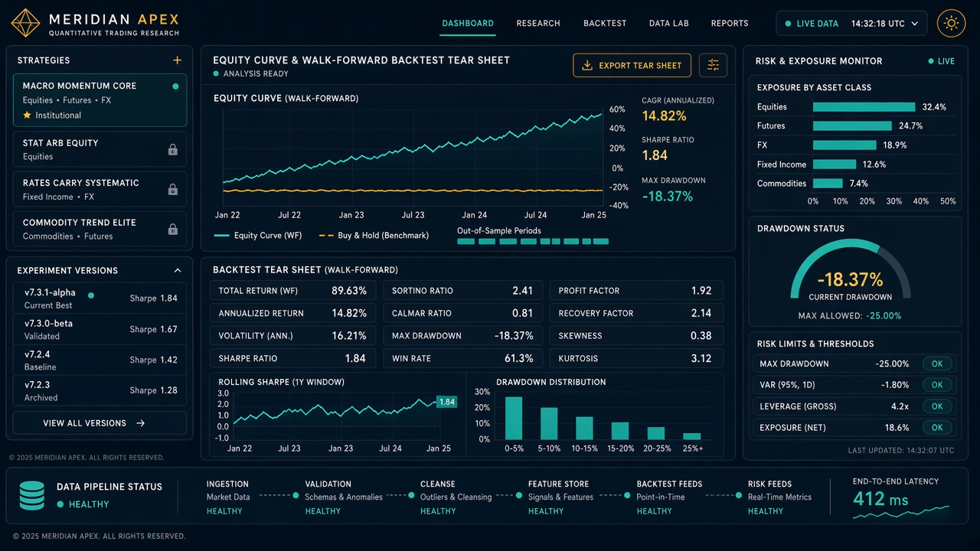Select experiment version v7.3.0-beta
This screenshot has height=551, width=980.
coord(100,330)
